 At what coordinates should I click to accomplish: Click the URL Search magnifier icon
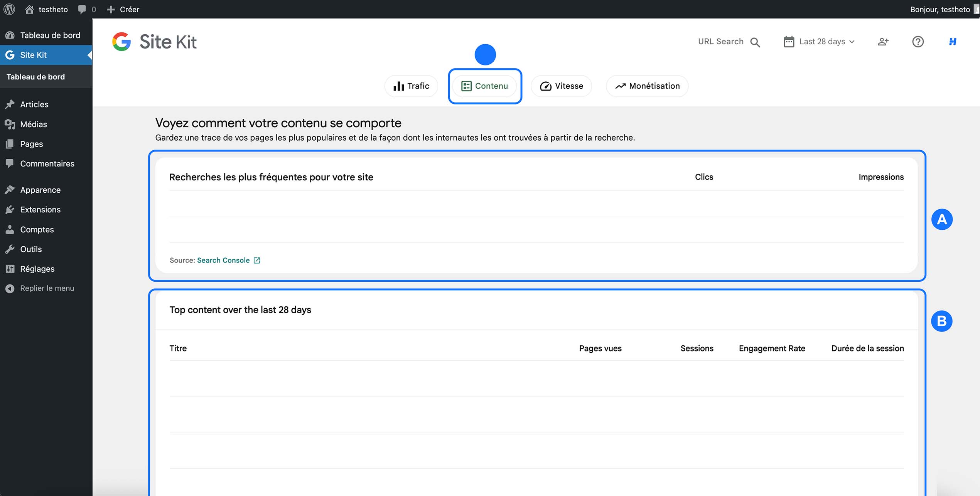pyautogui.click(x=755, y=42)
